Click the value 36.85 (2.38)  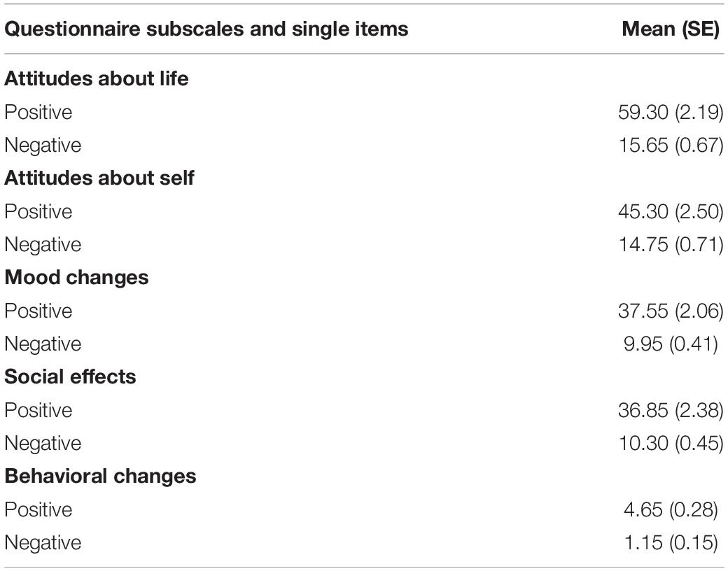[x=671, y=410]
